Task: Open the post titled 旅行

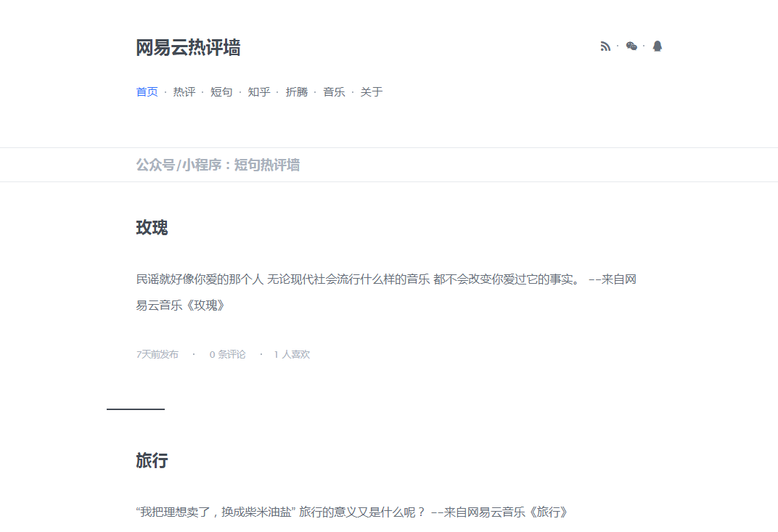Action: [152, 461]
